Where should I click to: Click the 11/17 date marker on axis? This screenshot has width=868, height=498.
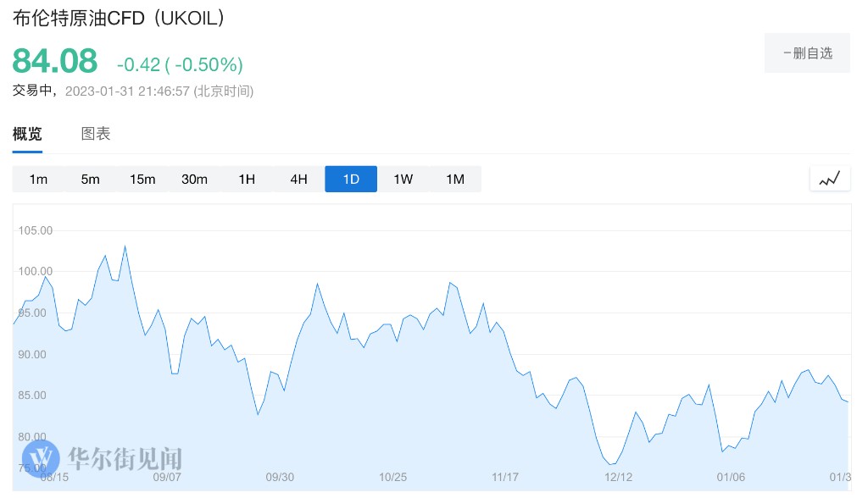504,477
